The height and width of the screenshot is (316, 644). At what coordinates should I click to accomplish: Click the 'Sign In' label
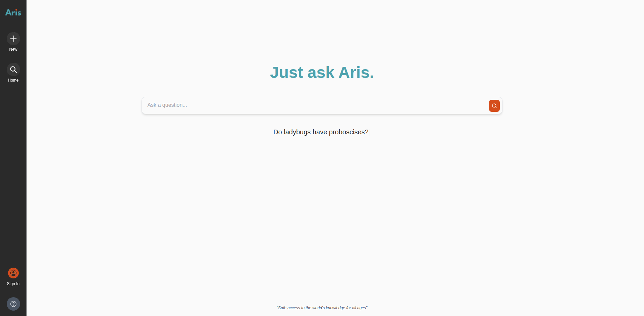(x=13, y=284)
